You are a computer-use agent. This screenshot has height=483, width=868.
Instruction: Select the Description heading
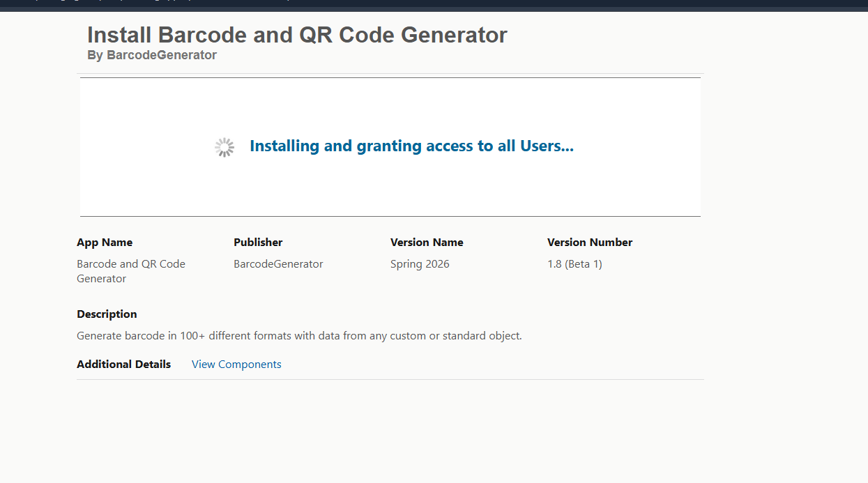107,314
